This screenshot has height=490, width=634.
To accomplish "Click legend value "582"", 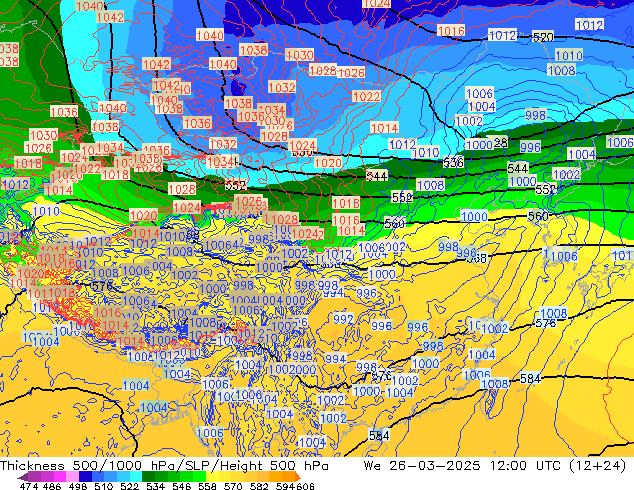I will pos(259,486).
